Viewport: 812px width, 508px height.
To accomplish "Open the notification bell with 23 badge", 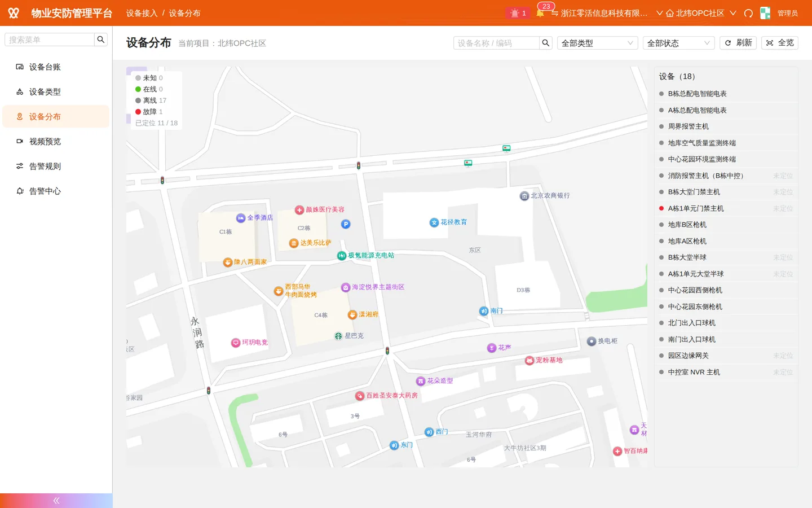I will pyautogui.click(x=540, y=12).
